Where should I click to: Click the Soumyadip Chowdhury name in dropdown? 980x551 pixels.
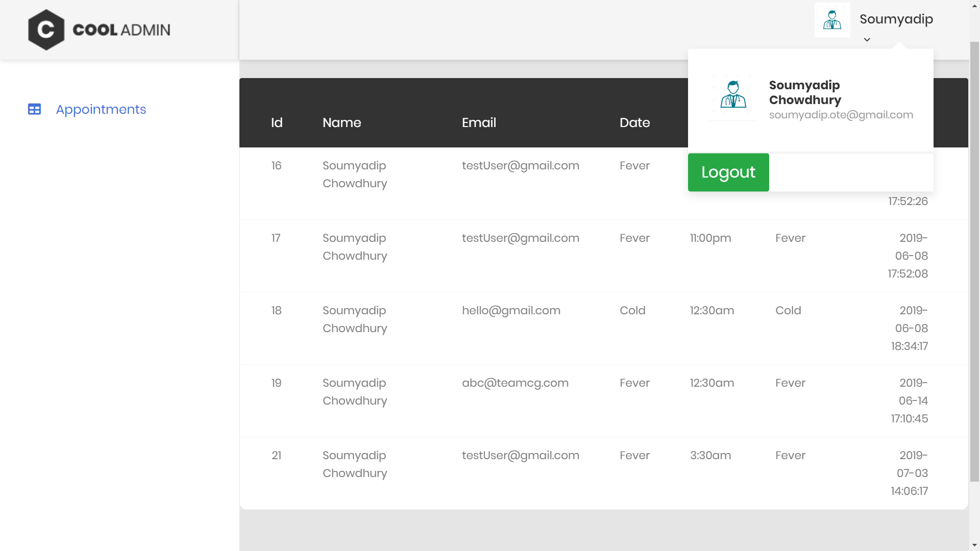[804, 92]
